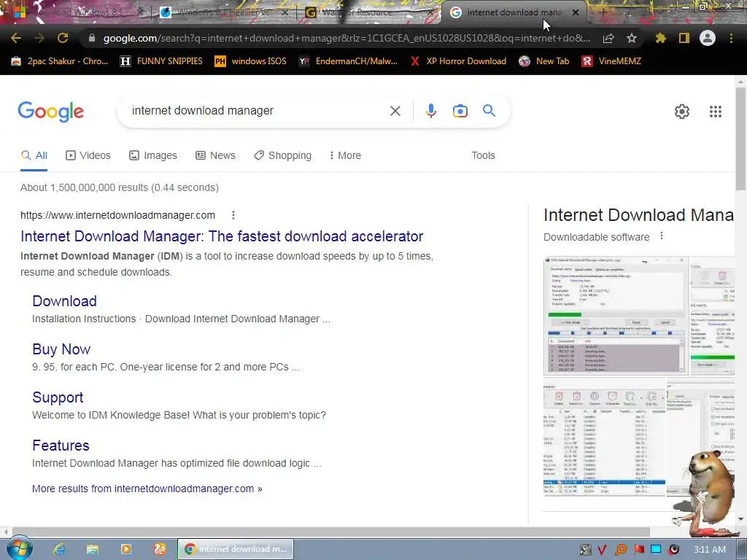
Task: Open a new browser tab with plus button
Action: [603, 12]
